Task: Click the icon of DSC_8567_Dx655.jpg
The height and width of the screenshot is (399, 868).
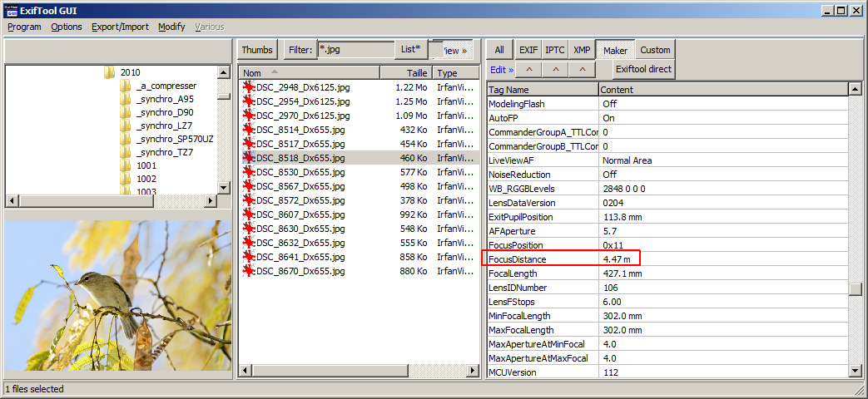Action: (249, 186)
